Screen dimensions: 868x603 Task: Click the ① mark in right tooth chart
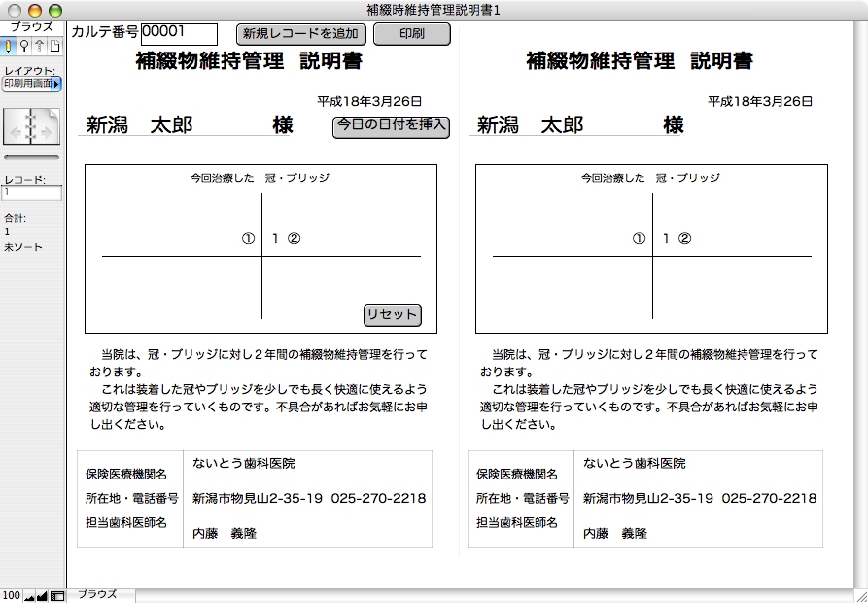pos(639,239)
